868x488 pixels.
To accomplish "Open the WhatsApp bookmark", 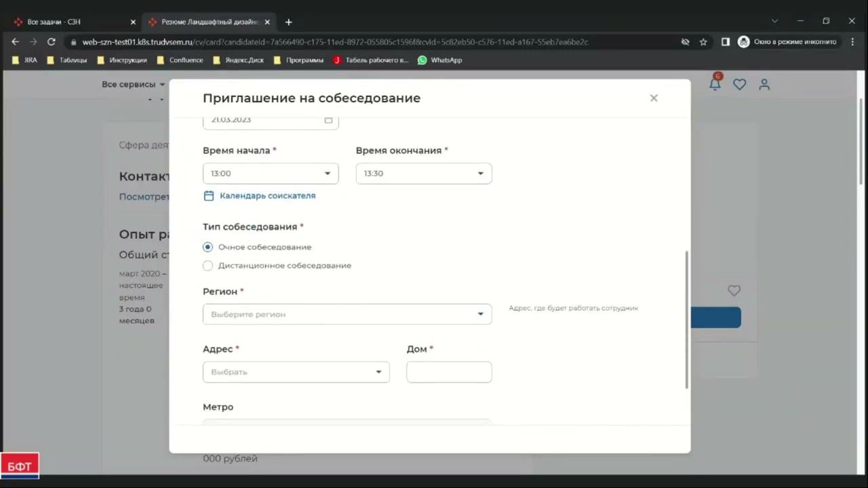I will tap(440, 60).
